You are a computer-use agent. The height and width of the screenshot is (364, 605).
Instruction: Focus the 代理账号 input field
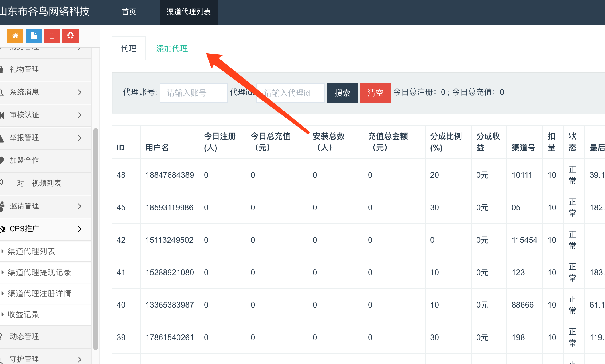(x=193, y=93)
